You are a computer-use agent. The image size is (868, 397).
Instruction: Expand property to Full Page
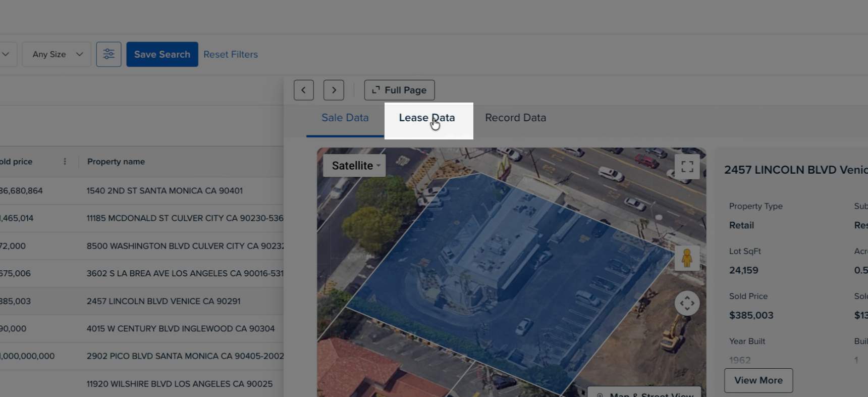pyautogui.click(x=399, y=90)
